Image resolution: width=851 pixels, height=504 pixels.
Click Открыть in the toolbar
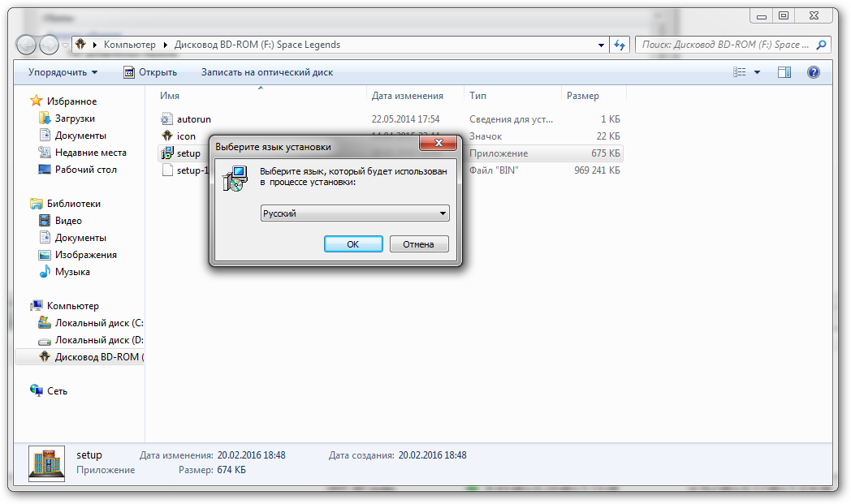tap(150, 72)
